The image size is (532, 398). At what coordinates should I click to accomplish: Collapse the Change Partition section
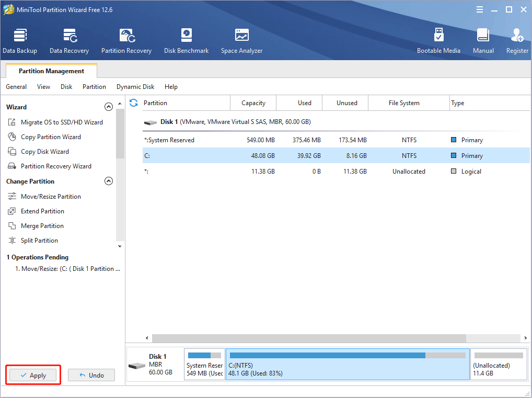109,181
